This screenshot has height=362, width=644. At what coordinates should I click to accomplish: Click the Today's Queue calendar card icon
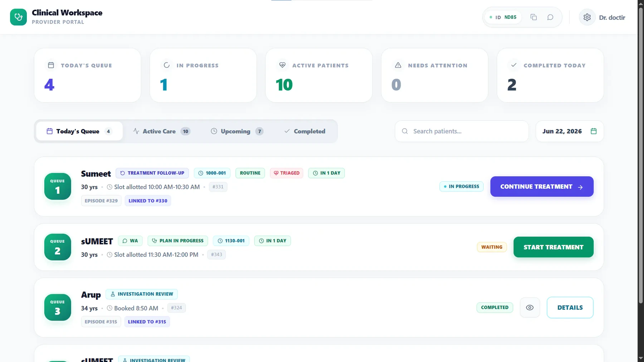(51, 65)
